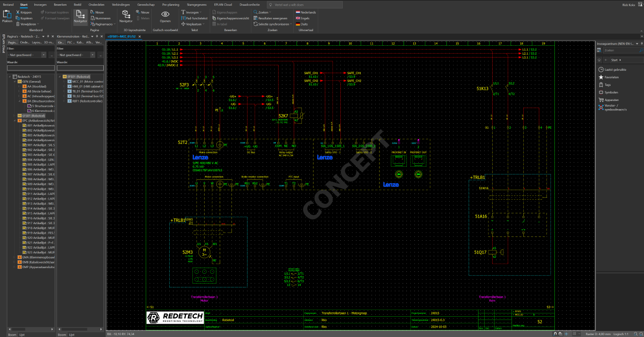Switch to the EPLAN Cloud ribbon tab
The width and height of the screenshot is (644, 337).
223,4
